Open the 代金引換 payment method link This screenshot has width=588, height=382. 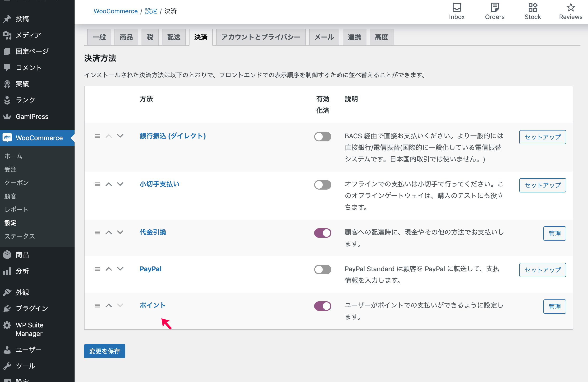[153, 232]
